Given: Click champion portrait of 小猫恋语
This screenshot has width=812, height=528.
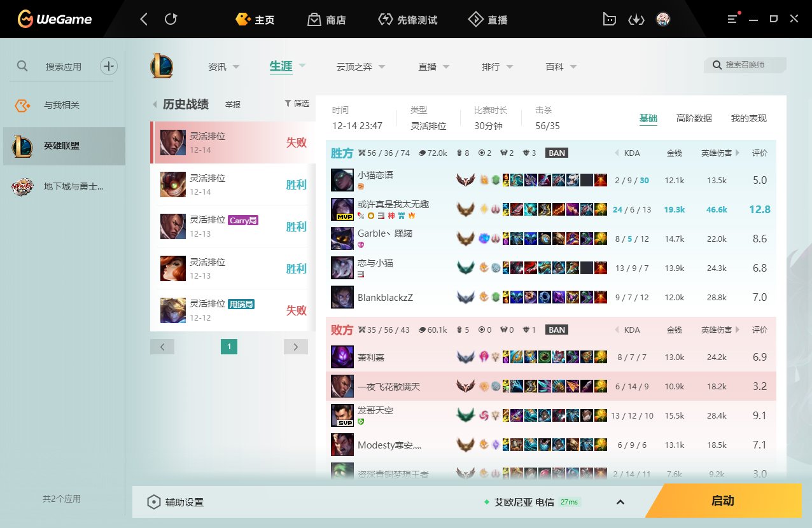Looking at the screenshot, I should click(x=342, y=180).
